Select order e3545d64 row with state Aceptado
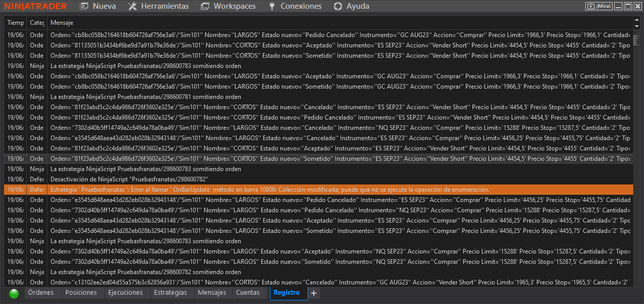Screen dimensions: 644x304 318,221
